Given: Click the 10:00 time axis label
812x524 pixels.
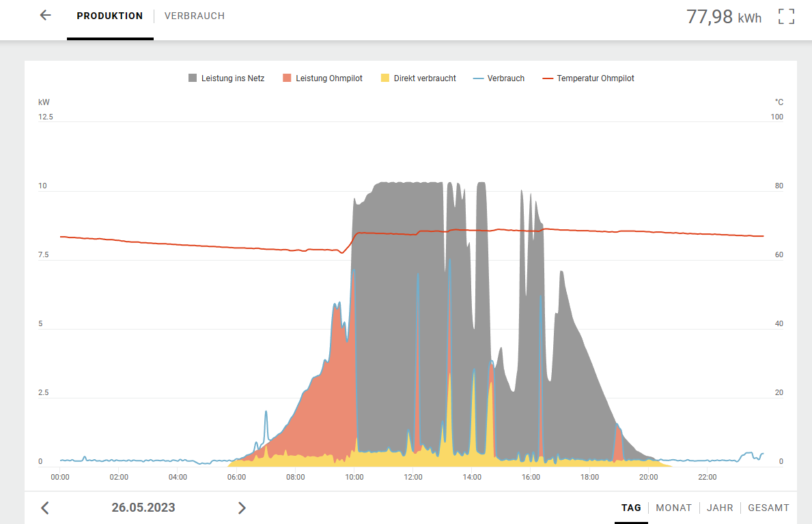Looking at the screenshot, I should 354,477.
